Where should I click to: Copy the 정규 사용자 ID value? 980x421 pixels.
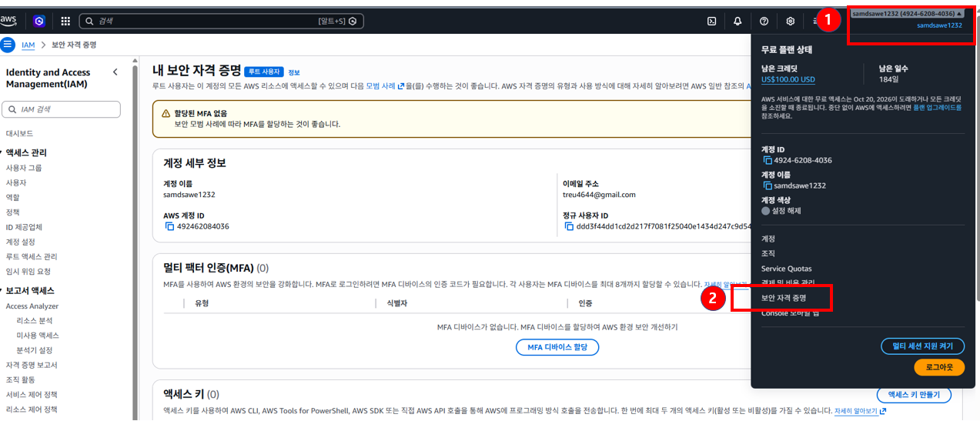tap(569, 226)
